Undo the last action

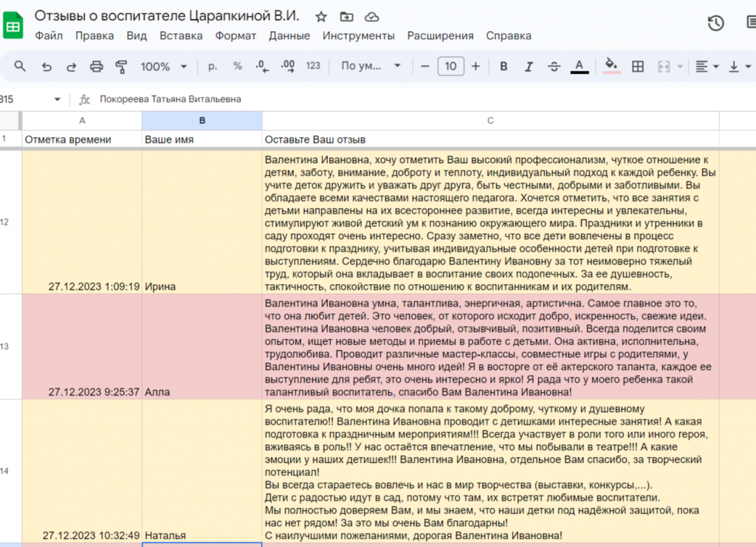pyautogui.click(x=46, y=66)
